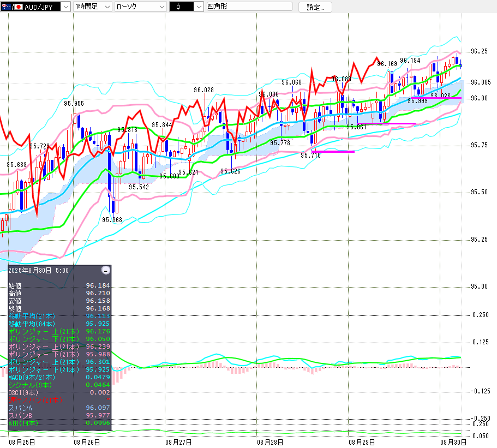497x448 pixels.
Task: Click the 移動平均(21本) row
Action: click(x=59, y=316)
